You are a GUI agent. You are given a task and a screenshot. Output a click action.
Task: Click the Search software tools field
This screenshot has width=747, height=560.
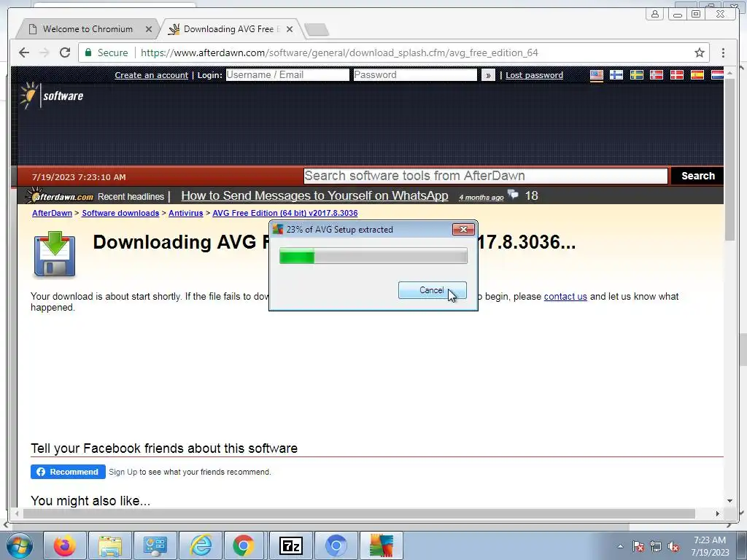tap(485, 176)
